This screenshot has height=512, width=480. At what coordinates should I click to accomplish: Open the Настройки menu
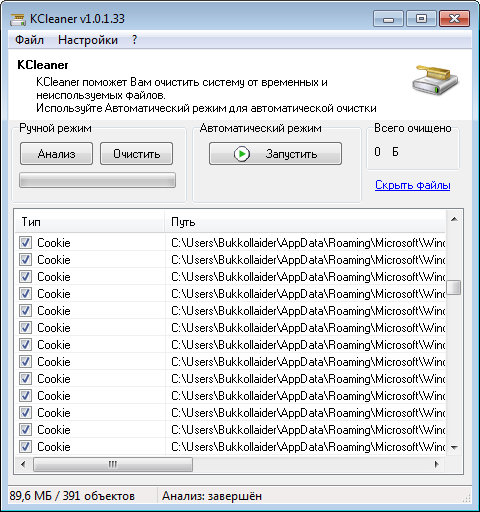[88, 40]
